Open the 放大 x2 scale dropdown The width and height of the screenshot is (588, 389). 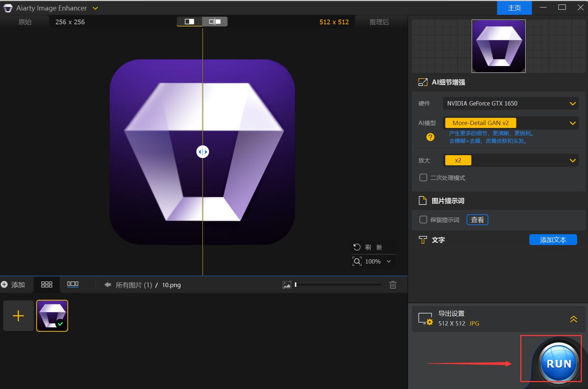pyautogui.click(x=510, y=160)
